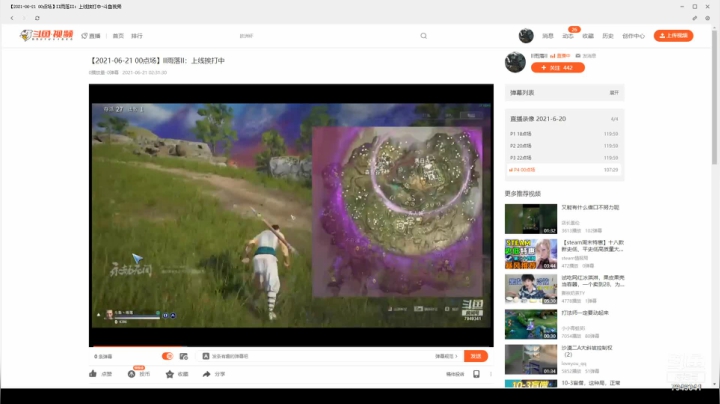720x404 pixels.
Task: Open the 打法师一定要动起来 video thumbnail
Action: 531,324
